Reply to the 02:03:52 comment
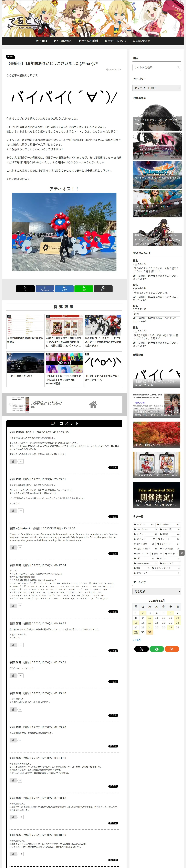 (x=113, y=681)
